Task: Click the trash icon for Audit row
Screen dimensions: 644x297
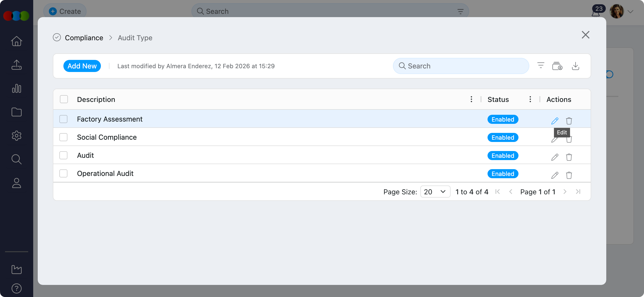Action: click(569, 157)
